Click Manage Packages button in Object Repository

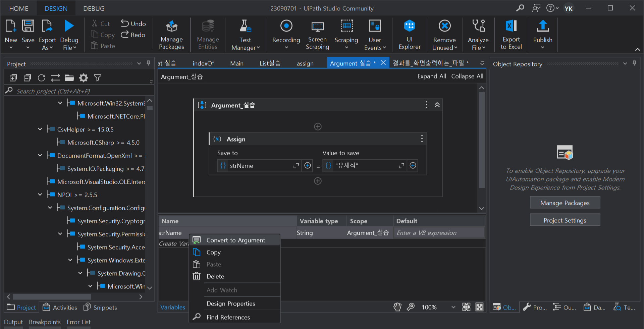[565, 203]
